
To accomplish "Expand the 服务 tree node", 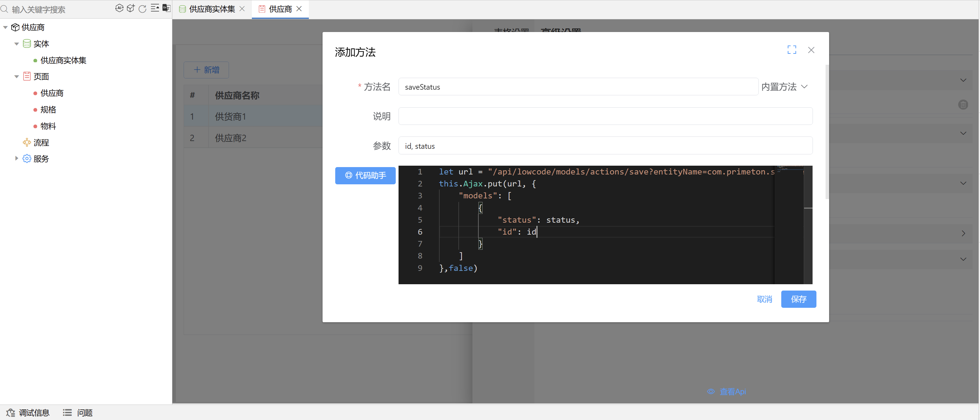I will click(x=17, y=158).
